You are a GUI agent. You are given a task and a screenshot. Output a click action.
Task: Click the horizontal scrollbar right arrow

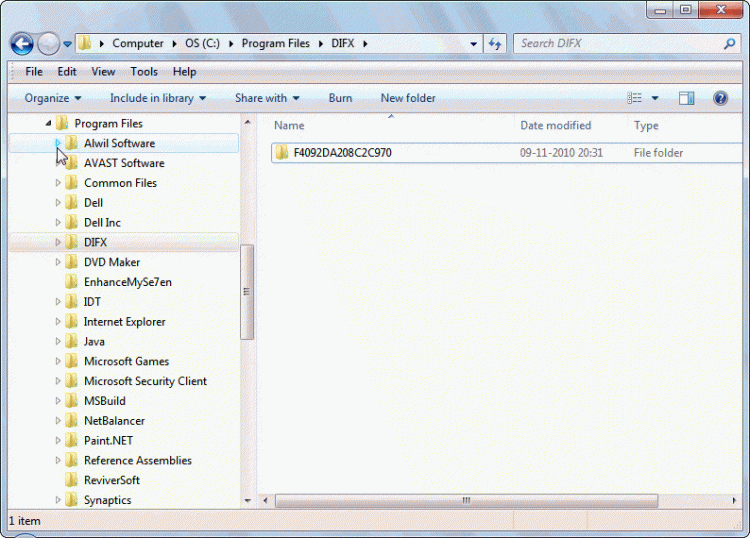tap(734, 501)
